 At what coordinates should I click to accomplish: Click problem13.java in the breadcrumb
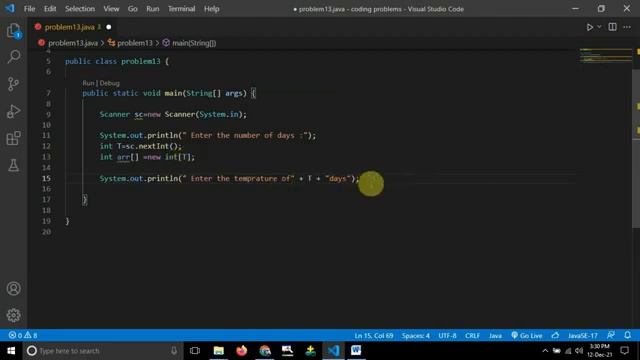(x=73, y=43)
